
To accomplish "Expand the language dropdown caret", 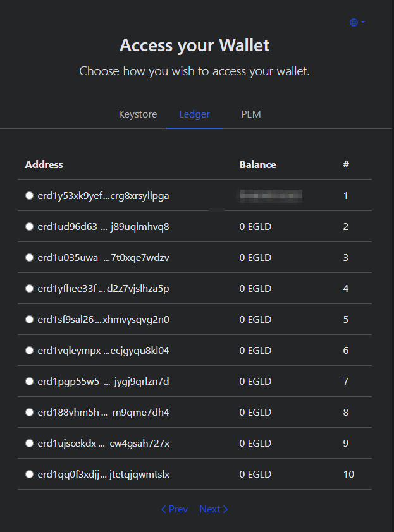I will [x=362, y=22].
